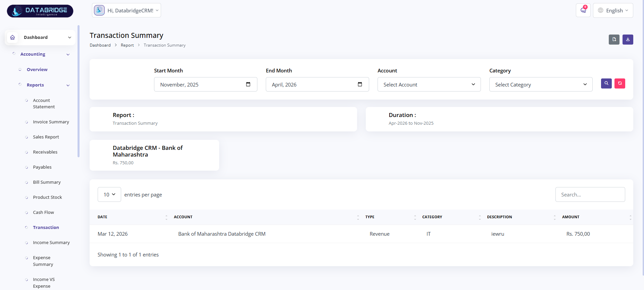Click the pink reset filter button
The image size is (644, 290).
620,83
